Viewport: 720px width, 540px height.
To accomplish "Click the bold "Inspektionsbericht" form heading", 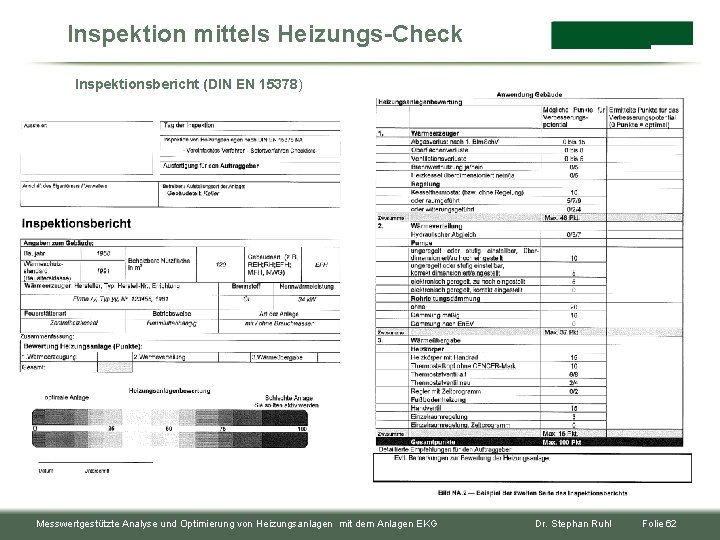I will pyautogui.click(x=76, y=224).
